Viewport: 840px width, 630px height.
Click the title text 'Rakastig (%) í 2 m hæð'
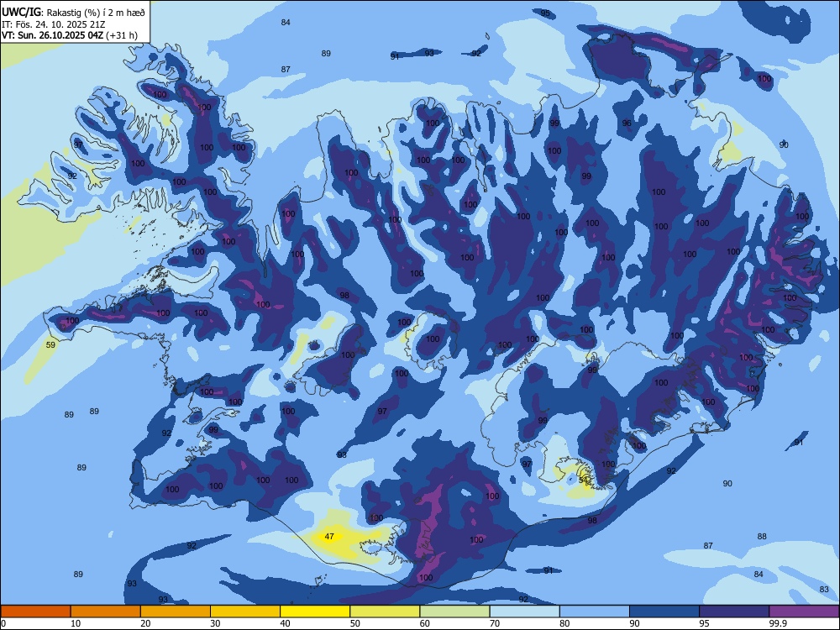(x=97, y=11)
